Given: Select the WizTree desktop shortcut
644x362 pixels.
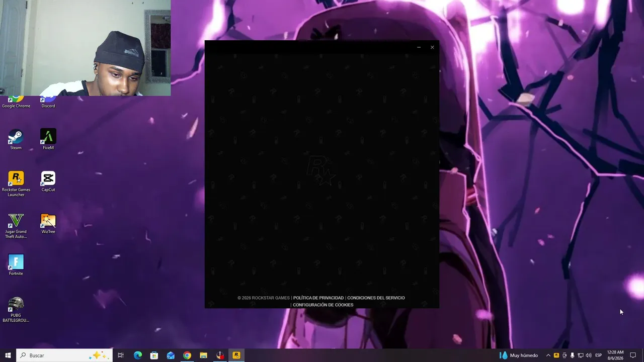Looking at the screenshot, I should coord(48,223).
